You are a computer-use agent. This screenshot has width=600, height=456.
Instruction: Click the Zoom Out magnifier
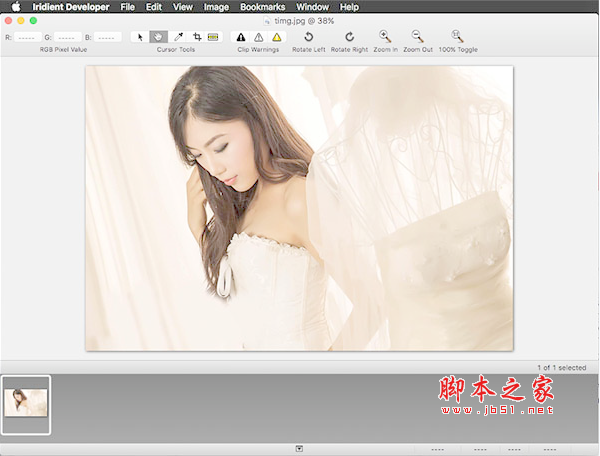[417, 37]
